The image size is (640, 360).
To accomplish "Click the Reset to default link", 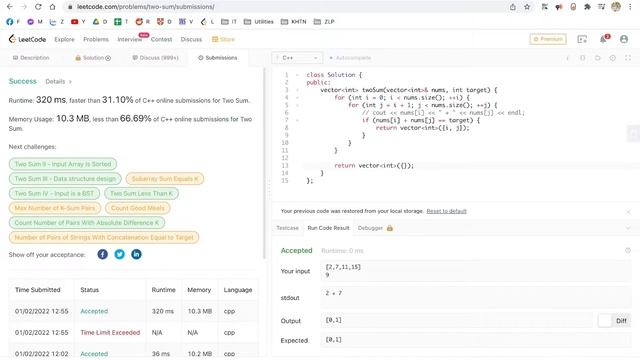I will click(447, 211).
